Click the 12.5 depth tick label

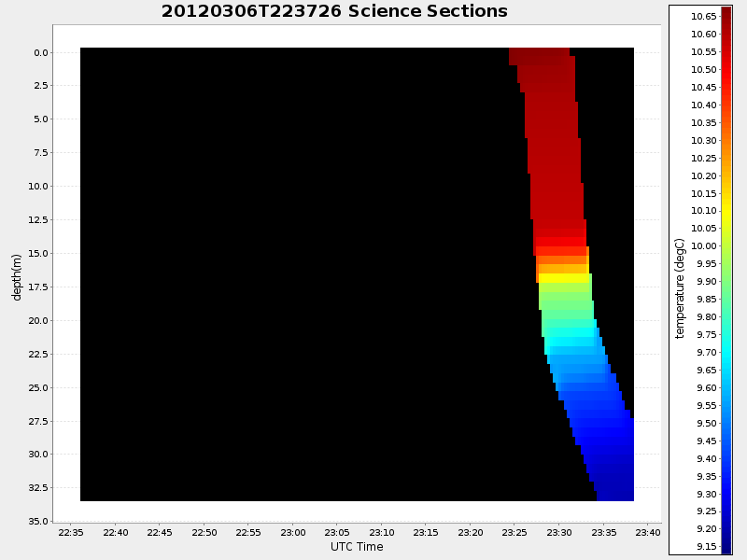(38, 219)
